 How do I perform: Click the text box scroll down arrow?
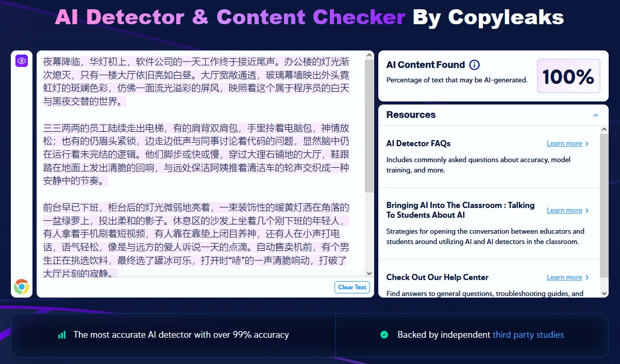(369, 273)
